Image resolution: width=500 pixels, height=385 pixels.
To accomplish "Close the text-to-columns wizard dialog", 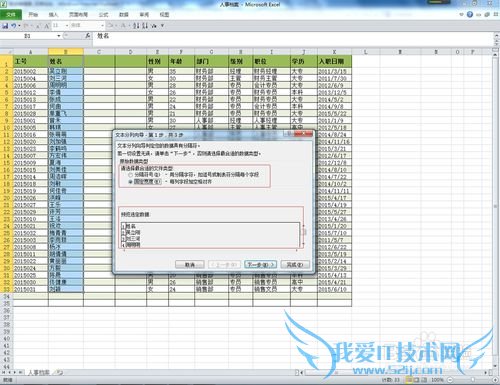I will coord(304,134).
